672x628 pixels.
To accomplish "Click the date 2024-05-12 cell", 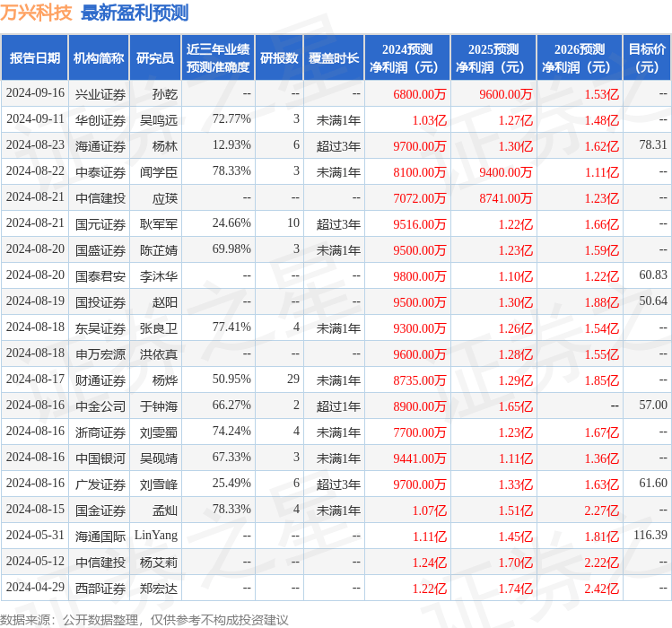I will [x=35, y=561].
